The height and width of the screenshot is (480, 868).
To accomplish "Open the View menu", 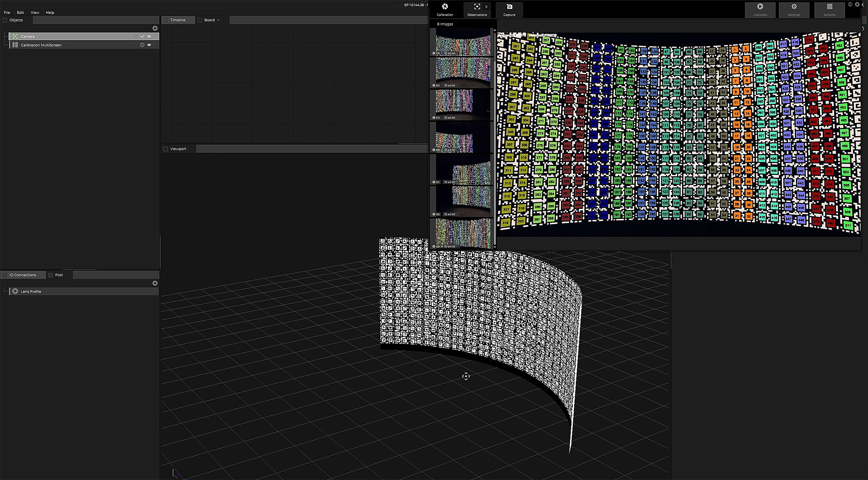I will click(35, 13).
